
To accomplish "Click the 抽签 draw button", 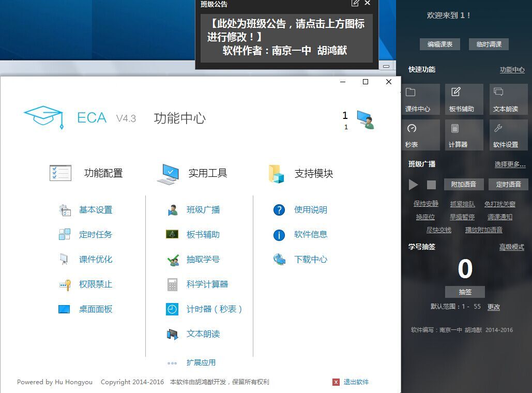I will (465, 292).
